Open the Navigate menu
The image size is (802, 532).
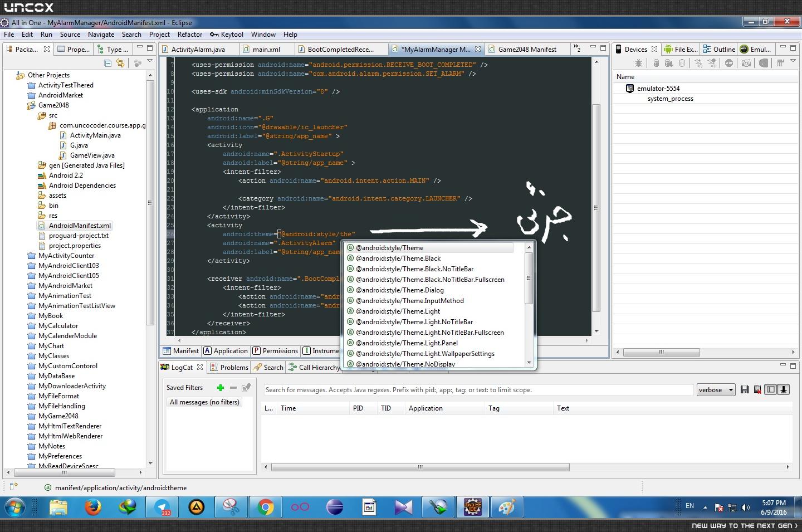101,34
